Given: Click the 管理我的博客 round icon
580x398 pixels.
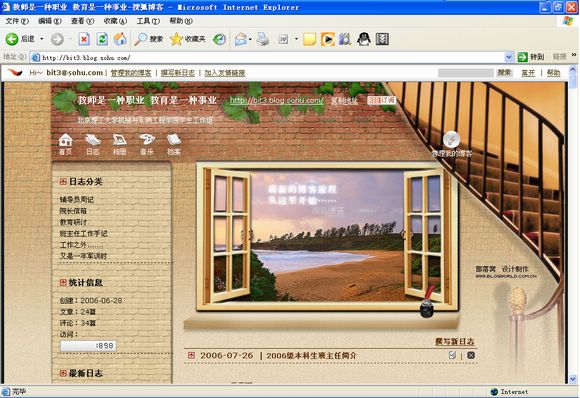Looking at the screenshot, I should [x=451, y=139].
